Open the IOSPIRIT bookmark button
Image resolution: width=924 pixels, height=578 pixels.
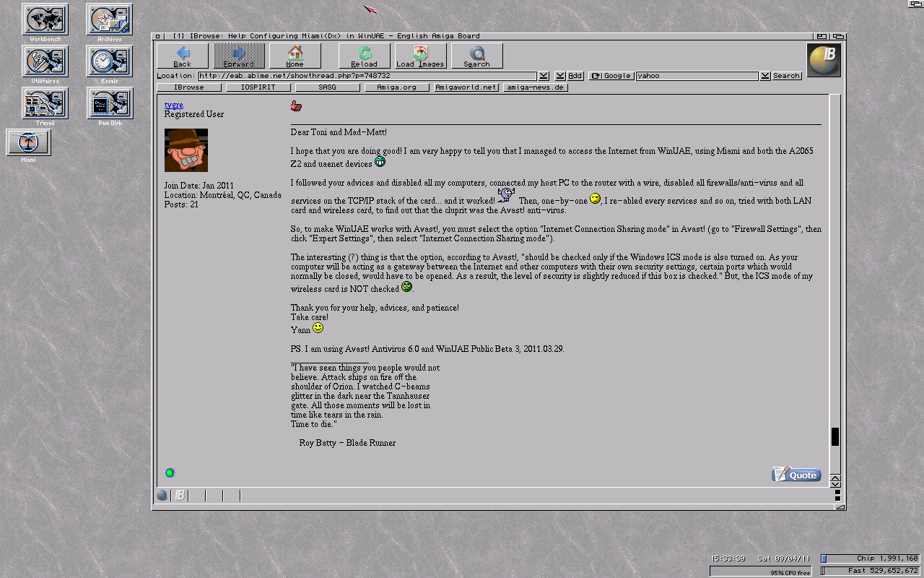[x=258, y=87]
